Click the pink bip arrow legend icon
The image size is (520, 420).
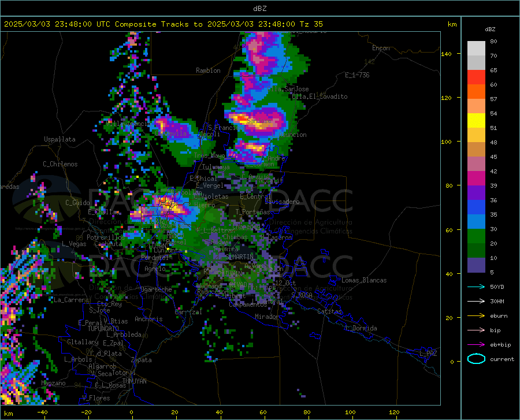[476, 330]
